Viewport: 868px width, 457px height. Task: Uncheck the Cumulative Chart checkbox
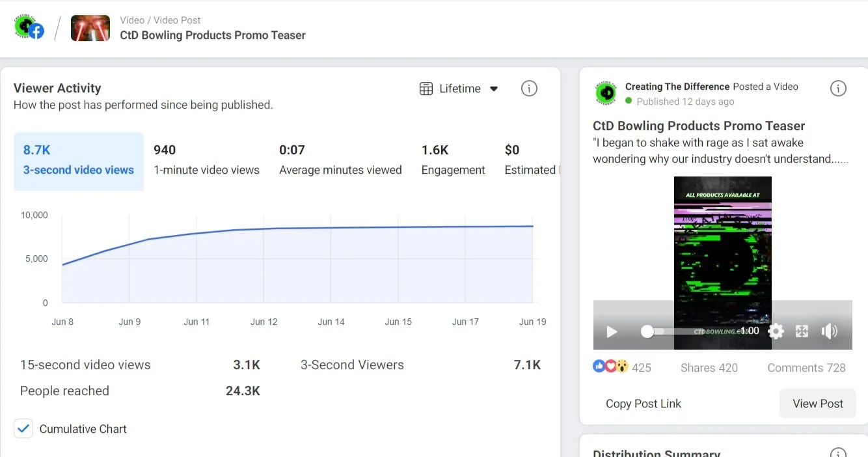point(23,428)
